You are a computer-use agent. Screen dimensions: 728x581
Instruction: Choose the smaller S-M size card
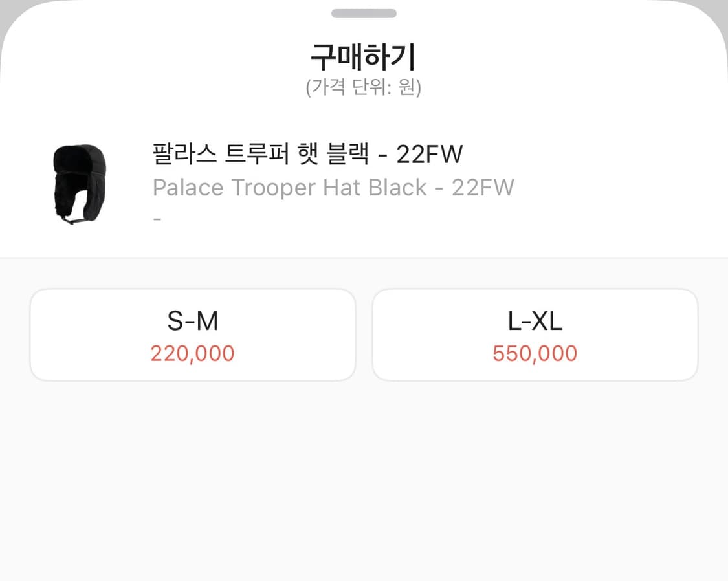click(x=192, y=334)
